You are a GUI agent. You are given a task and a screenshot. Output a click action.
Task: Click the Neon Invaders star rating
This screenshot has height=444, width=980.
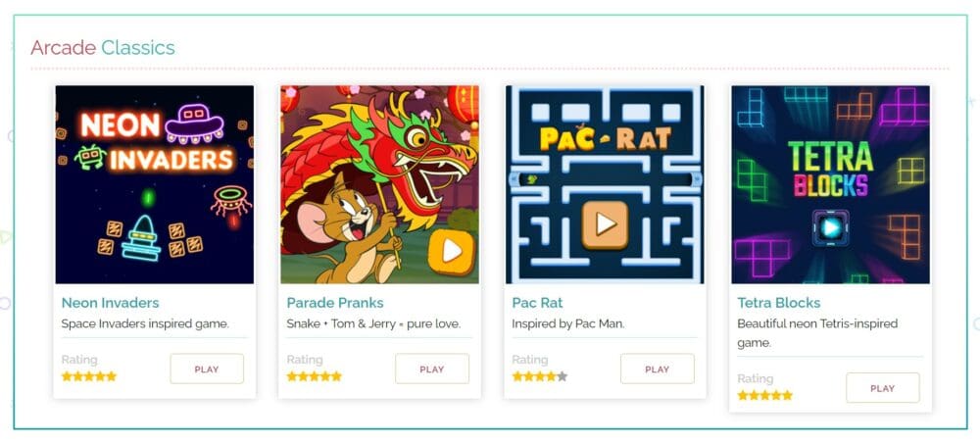[x=89, y=376]
